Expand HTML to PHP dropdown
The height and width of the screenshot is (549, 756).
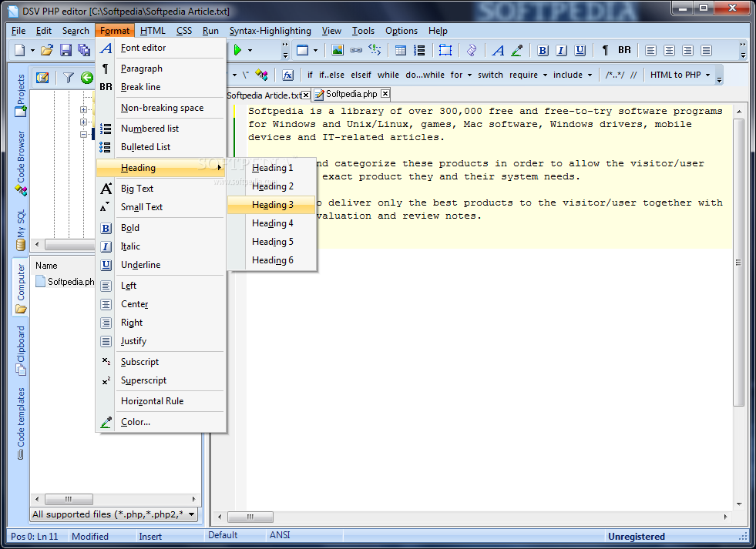707,75
